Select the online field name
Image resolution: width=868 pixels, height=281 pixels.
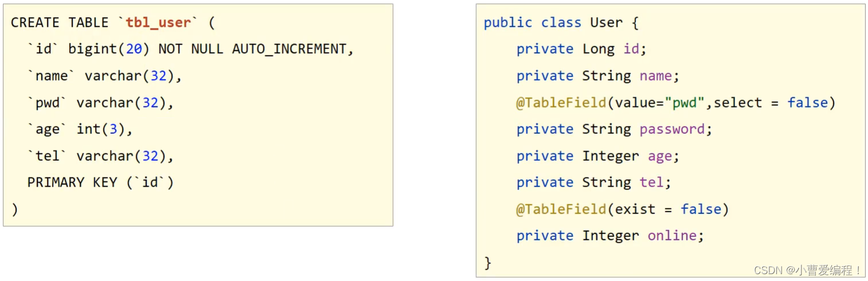click(x=672, y=236)
